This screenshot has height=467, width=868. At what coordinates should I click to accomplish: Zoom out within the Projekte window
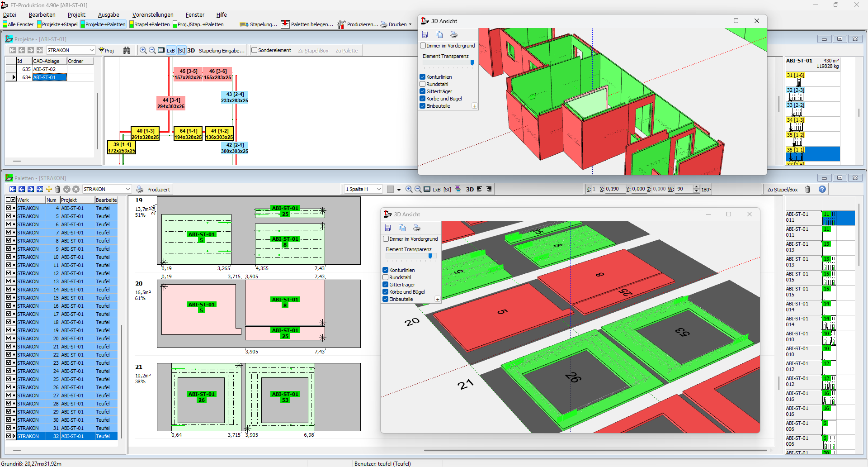point(152,50)
